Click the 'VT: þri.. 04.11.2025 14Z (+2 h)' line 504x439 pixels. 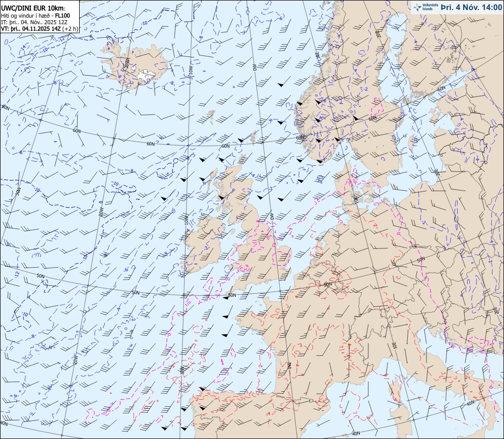(39, 28)
